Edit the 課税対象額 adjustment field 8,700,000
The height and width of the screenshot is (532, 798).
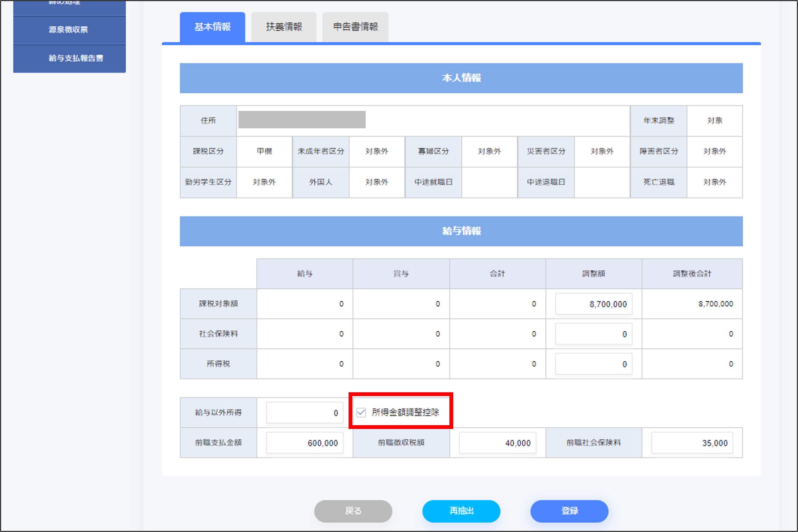(594, 304)
